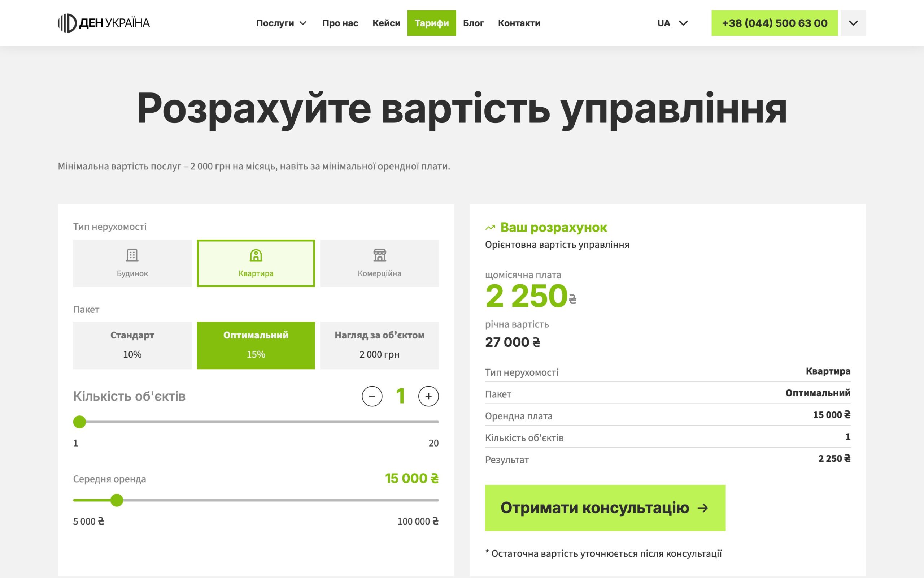
Task: Click the apartment icon for Квартира
Action: click(x=256, y=255)
